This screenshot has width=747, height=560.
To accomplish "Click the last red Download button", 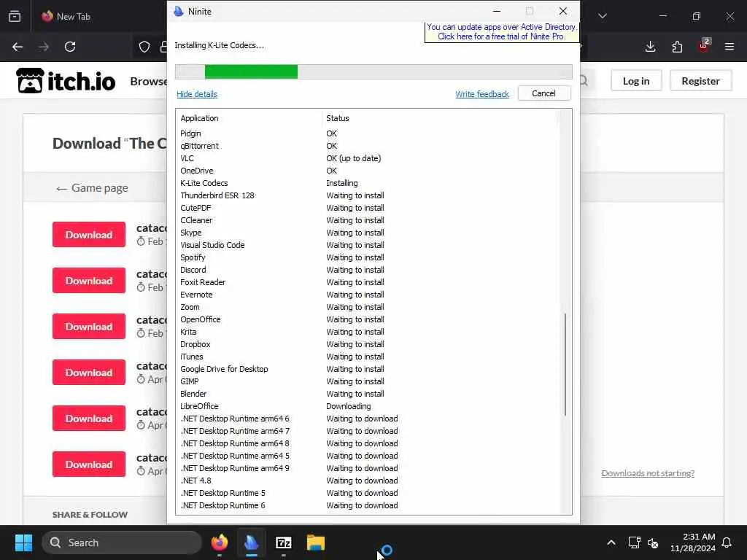I will pyautogui.click(x=89, y=464).
